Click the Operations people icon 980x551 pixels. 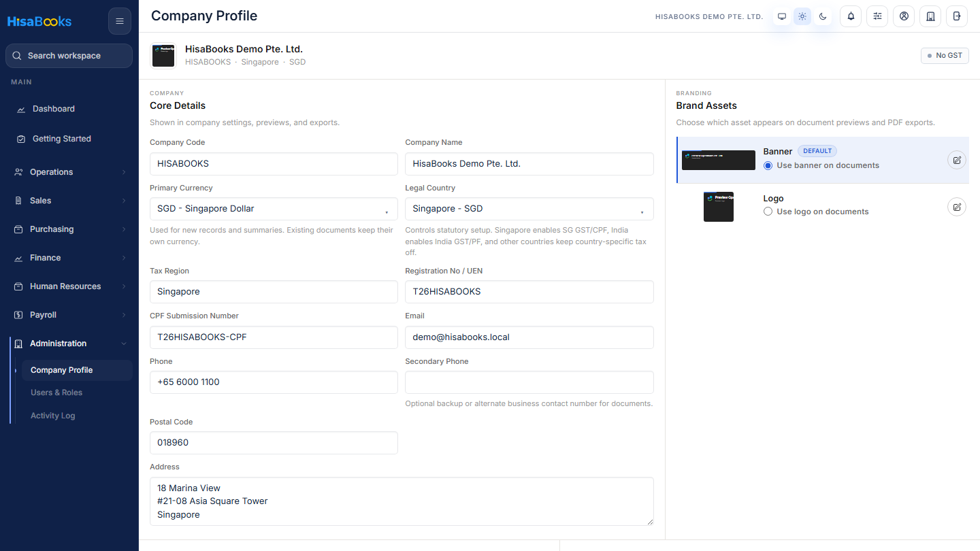18,172
